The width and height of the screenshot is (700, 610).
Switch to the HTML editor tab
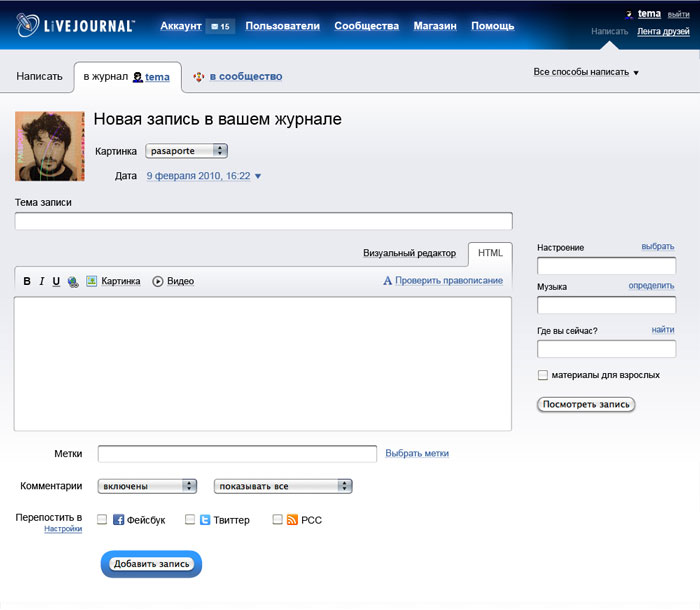490,253
